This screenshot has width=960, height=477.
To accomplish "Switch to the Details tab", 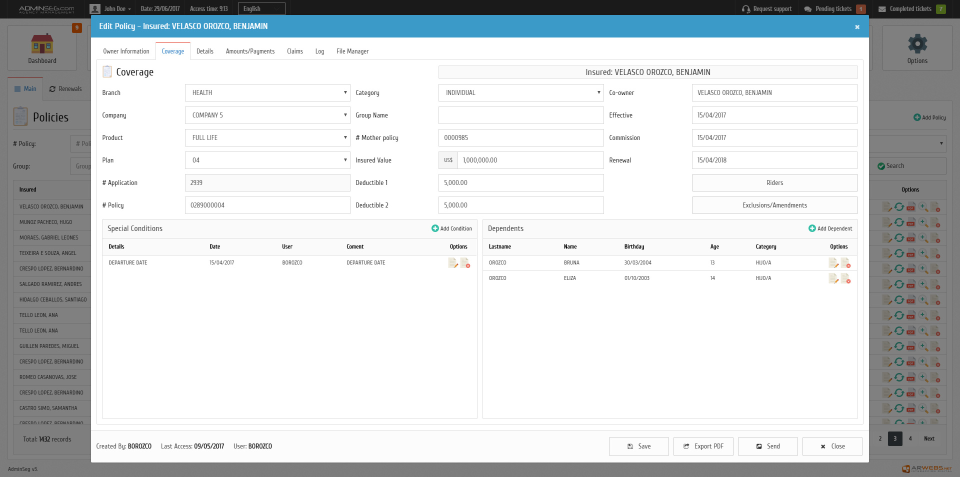I will pyautogui.click(x=204, y=51).
